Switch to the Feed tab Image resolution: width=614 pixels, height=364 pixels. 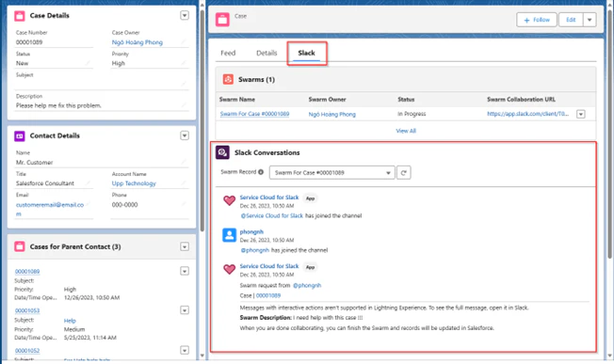[x=228, y=53]
